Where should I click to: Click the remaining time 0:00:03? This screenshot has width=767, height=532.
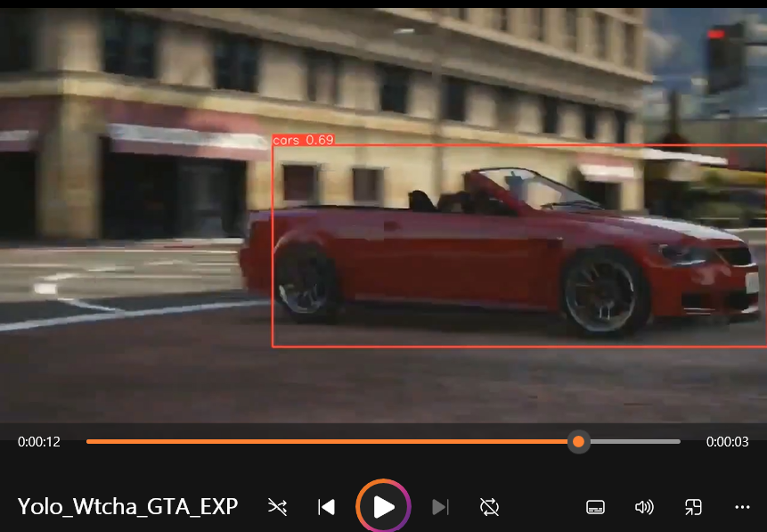click(x=728, y=441)
